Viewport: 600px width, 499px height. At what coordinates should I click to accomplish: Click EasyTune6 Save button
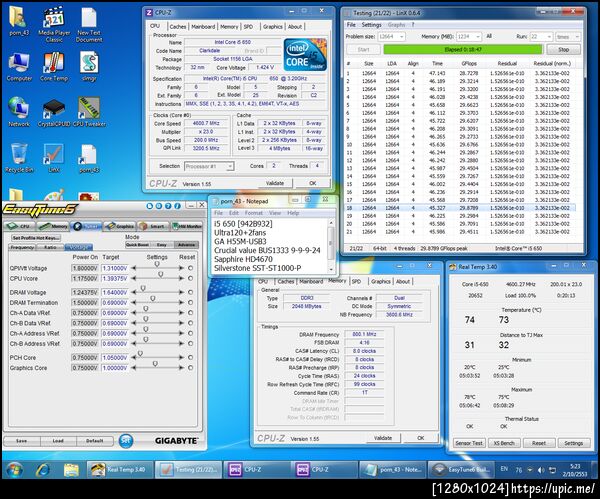coord(21,441)
